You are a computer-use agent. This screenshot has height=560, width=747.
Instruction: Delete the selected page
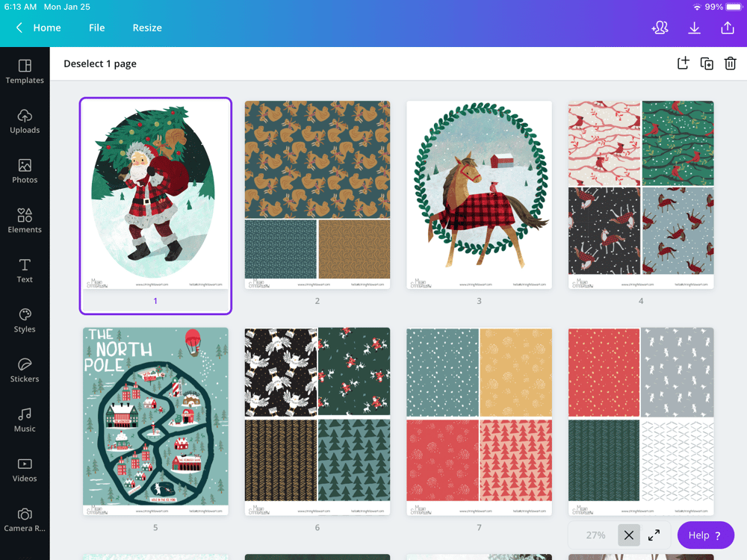coord(731,63)
